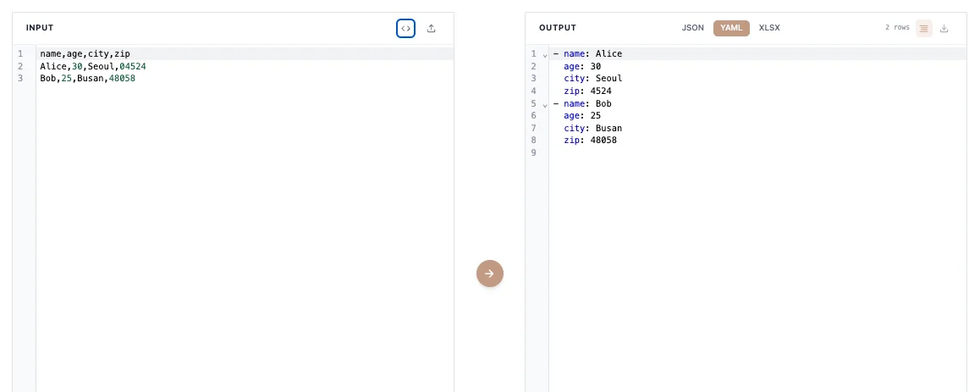Click the CSV header line name,age,city,zip

click(x=85, y=54)
